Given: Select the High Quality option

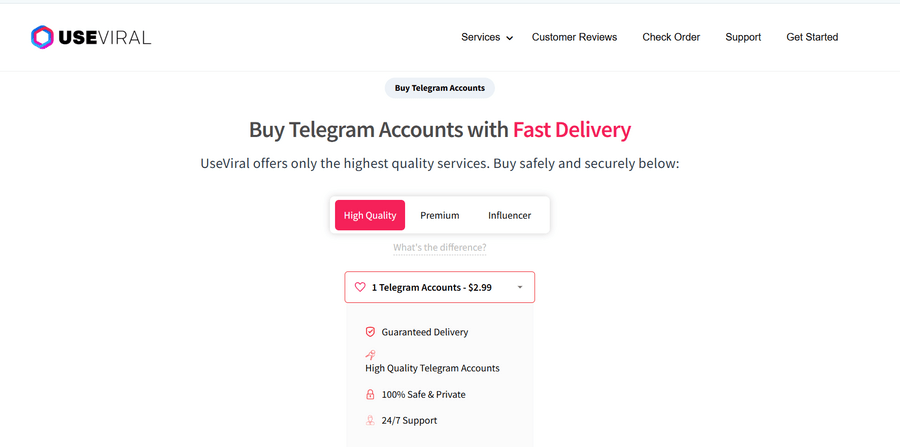Looking at the screenshot, I should pos(370,215).
